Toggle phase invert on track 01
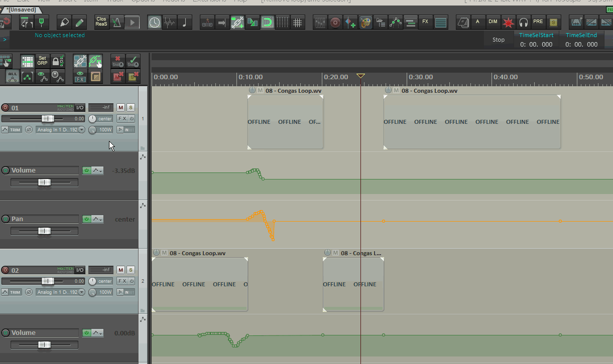This screenshot has width=613, height=364. 29,130
